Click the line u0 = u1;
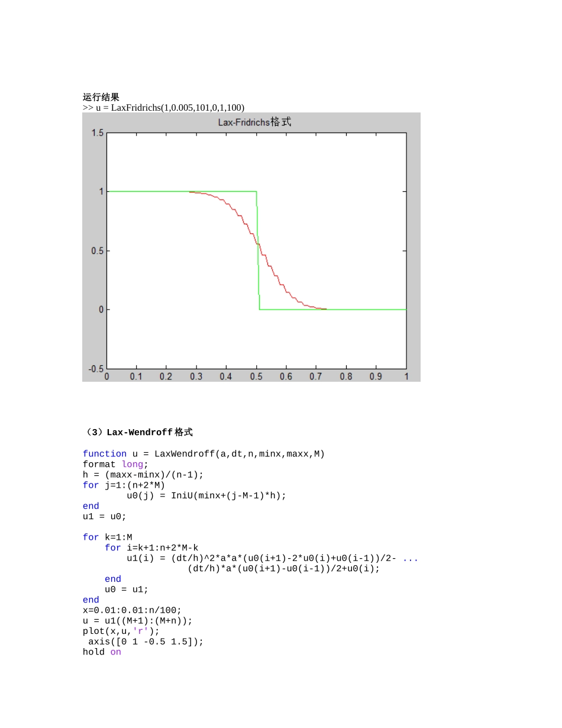The width and height of the screenshot is (562, 728). coord(127,590)
